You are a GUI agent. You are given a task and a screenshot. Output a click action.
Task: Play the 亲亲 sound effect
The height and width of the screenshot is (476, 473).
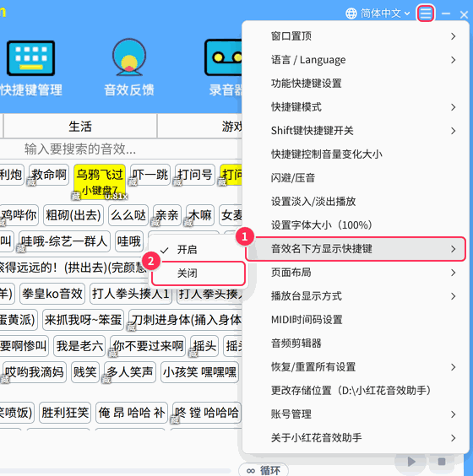tap(167, 215)
